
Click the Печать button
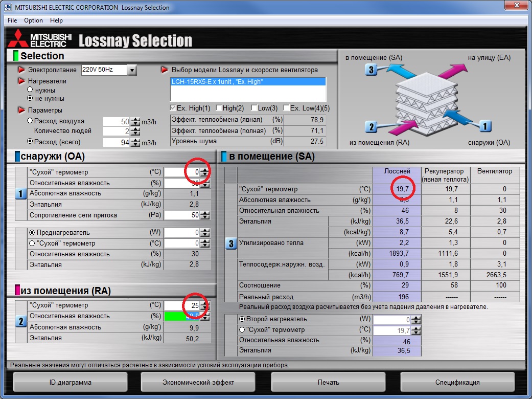(328, 382)
